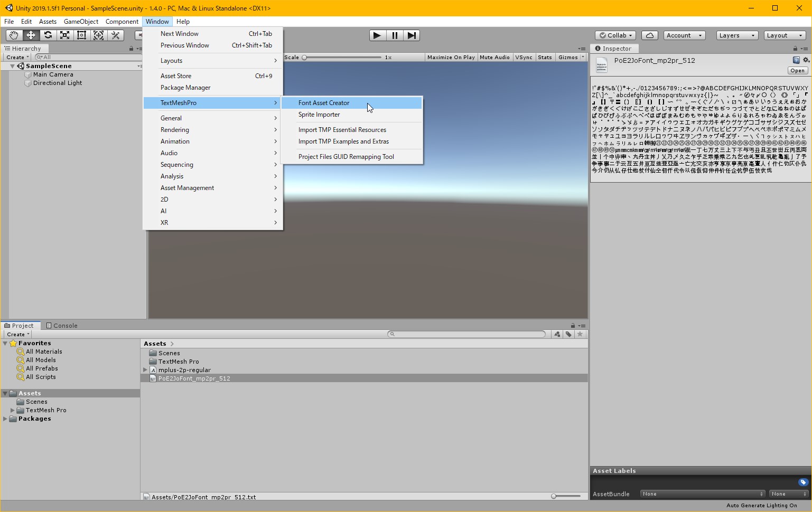Expand TextMesh Pro folder in tree
812x512 pixels.
(13, 410)
